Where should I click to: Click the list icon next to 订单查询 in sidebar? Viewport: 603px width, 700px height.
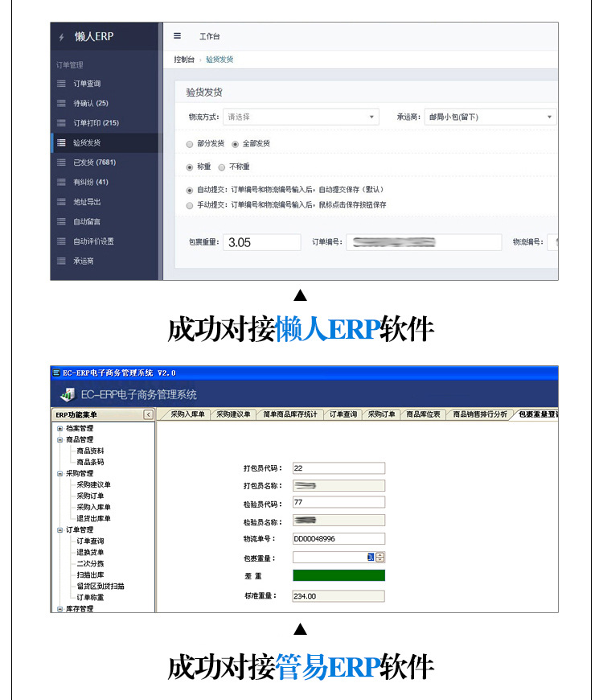pyautogui.click(x=61, y=84)
